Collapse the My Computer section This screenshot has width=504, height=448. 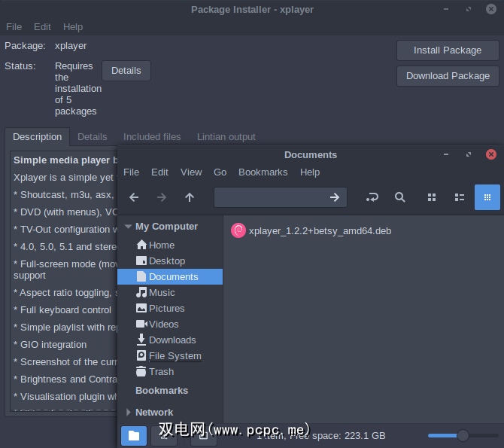128,226
